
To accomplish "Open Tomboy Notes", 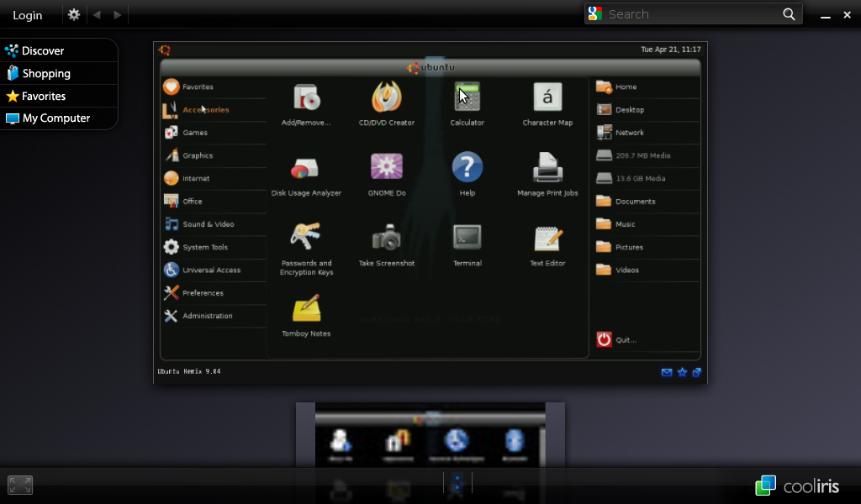I will (x=306, y=308).
